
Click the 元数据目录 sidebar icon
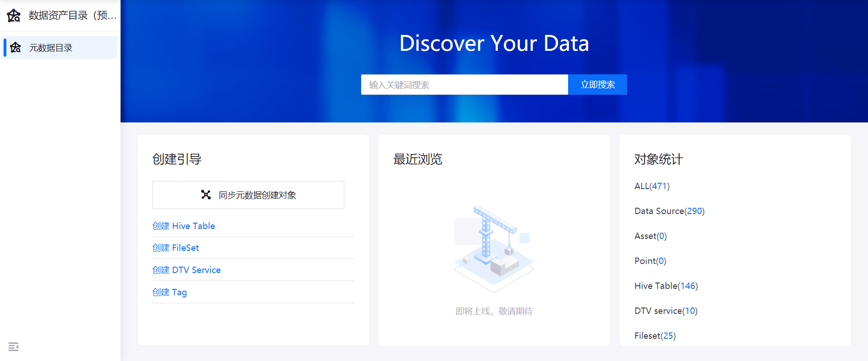click(16, 48)
